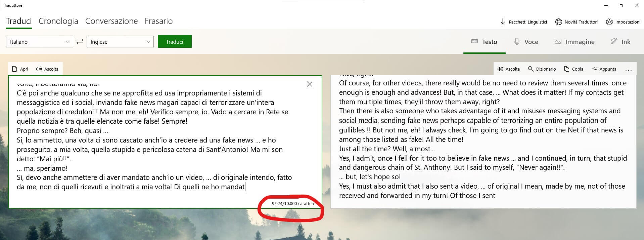The image size is (644, 240).
Task: Play translated text with Ascolta
Action: click(x=509, y=69)
